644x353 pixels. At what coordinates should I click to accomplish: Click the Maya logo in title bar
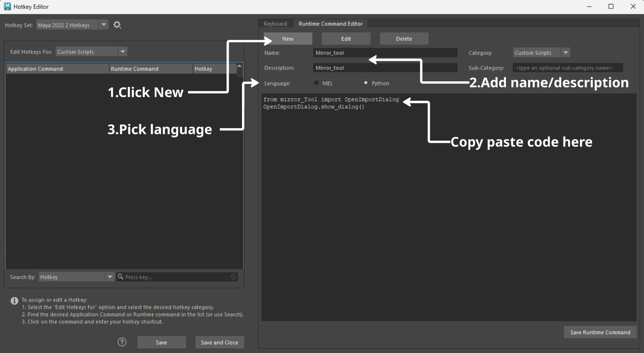pyautogui.click(x=7, y=7)
